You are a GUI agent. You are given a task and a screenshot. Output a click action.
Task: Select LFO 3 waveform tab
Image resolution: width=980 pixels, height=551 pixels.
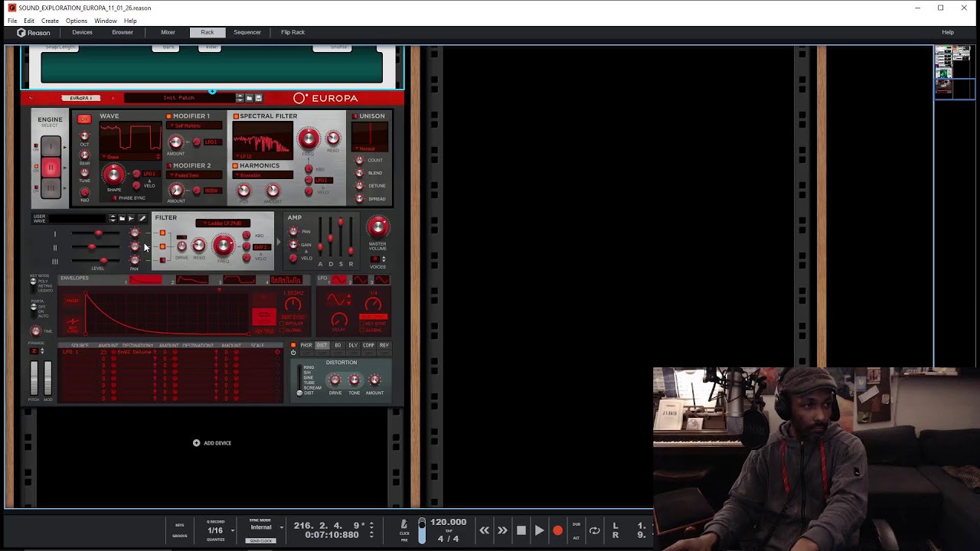(x=381, y=280)
